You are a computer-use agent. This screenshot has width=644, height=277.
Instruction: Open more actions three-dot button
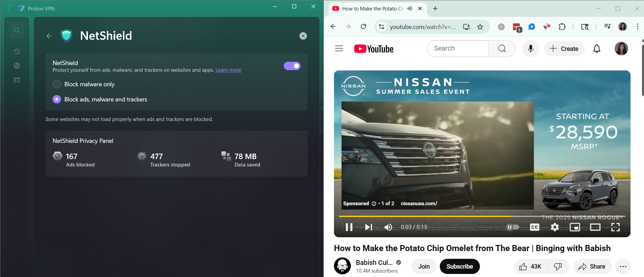coord(623,267)
